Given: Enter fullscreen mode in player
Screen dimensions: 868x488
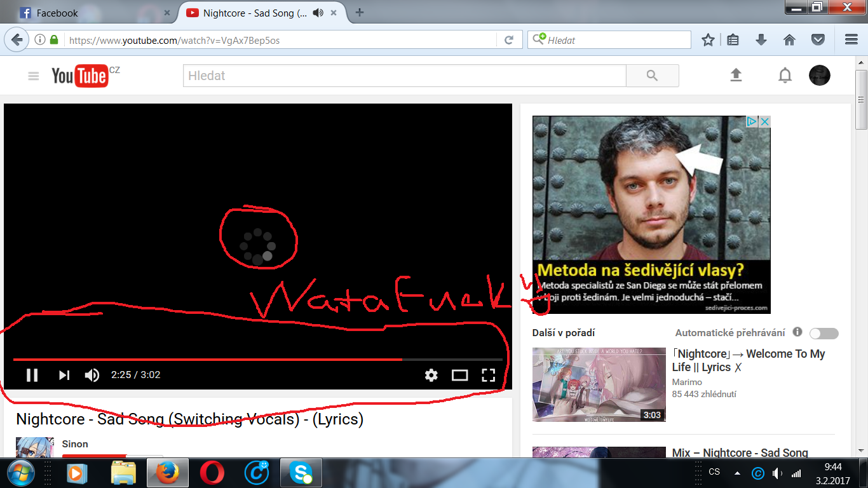Looking at the screenshot, I should click(x=488, y=375).
